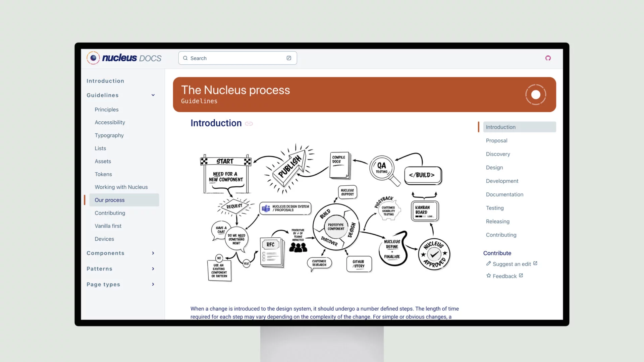
Task: Expand the Components section in sidebar
Action: pyautogui.click(x=153, y=253)
